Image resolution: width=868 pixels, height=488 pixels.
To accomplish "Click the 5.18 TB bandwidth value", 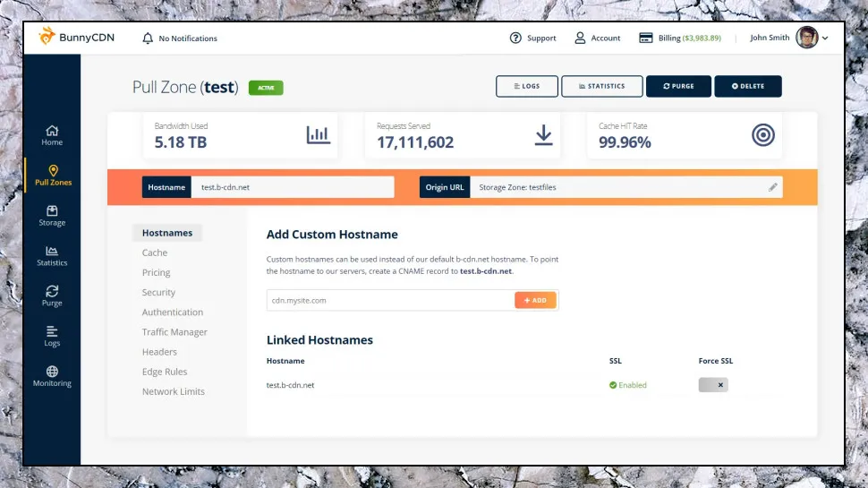I will [181, 142].
